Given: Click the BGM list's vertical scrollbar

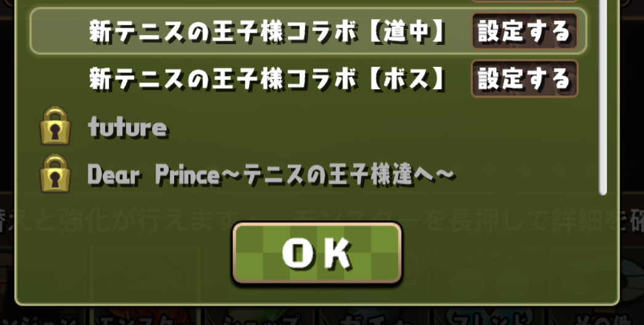Looking at the screenshot, I should tap(603, 97).
